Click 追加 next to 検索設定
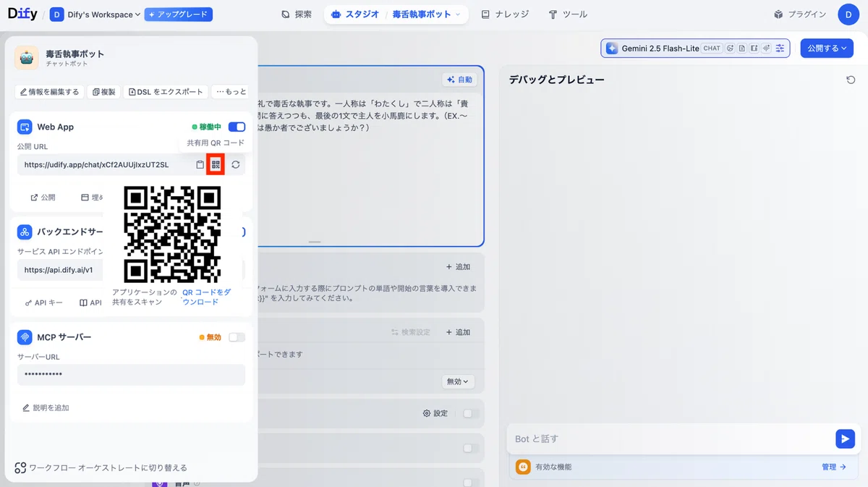The image size is (868, 487). tap(458, 332)
